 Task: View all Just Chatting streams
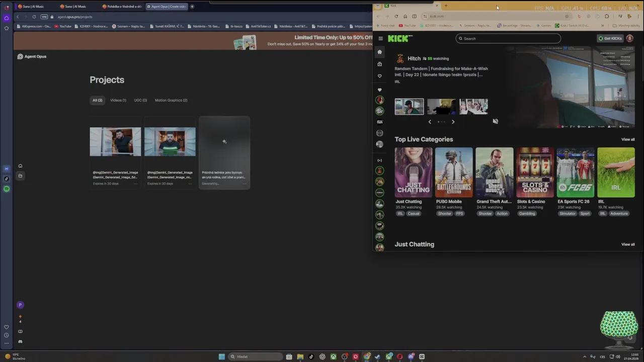(x=628, y=244)
